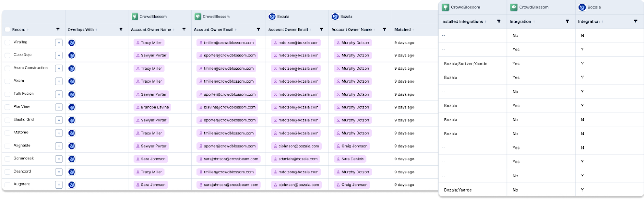The width and height of the screenshot is (644, 200).
Task: Click Bozala overlap icon in Matomo row
Action: [72, 133]
